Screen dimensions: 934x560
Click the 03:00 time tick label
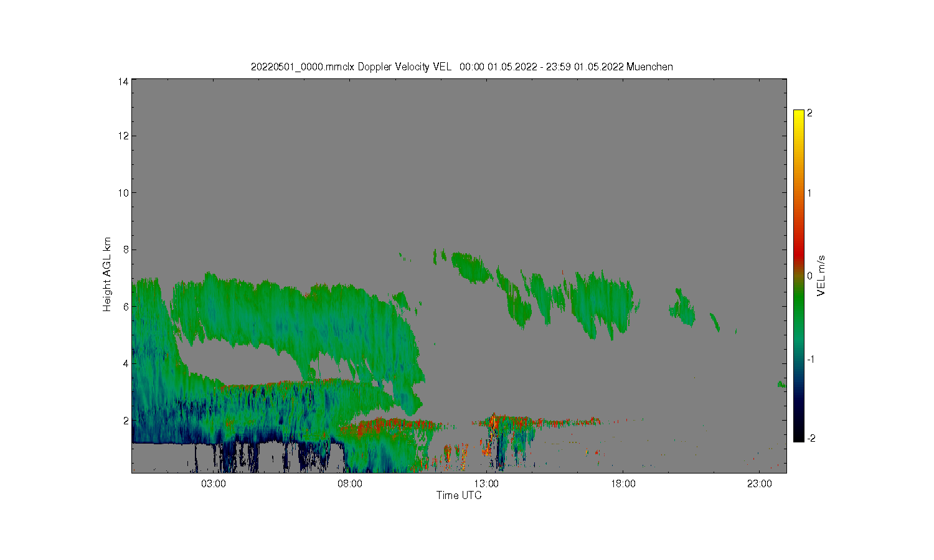[214, 483]
